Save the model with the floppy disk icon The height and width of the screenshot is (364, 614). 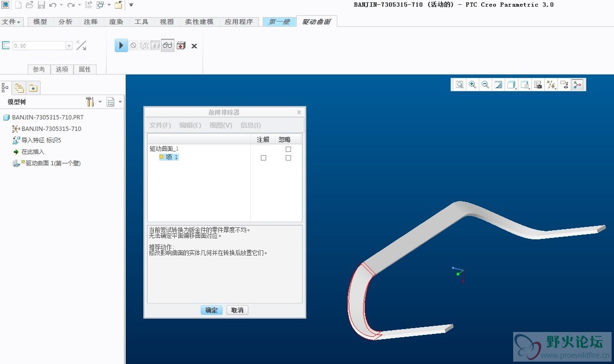tap(41, 5)
